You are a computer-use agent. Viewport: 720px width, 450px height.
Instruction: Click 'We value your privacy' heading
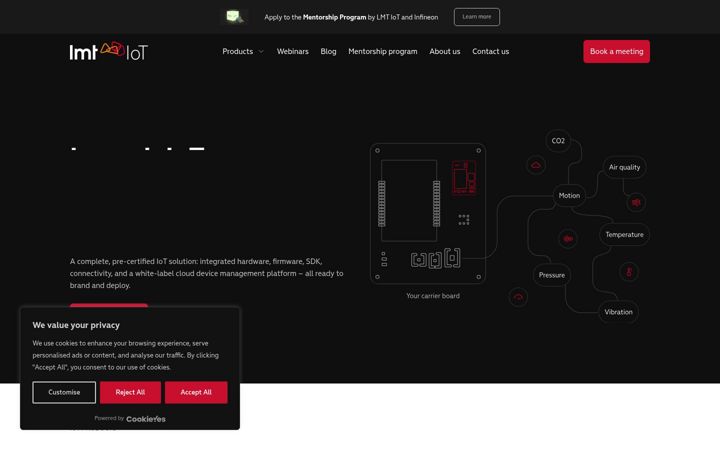pyautogui.click(x=76, y=325)
